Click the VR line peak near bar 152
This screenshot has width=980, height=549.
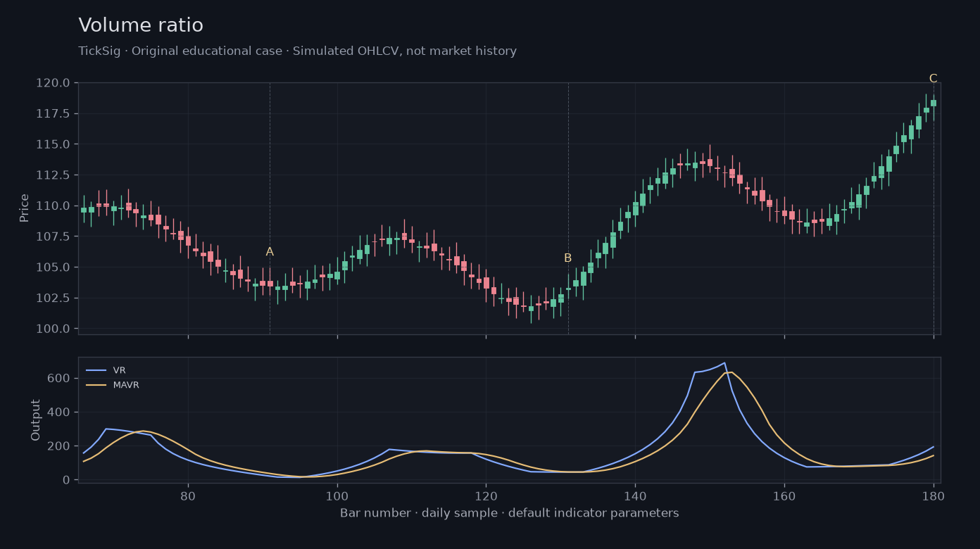click(724, 363)
